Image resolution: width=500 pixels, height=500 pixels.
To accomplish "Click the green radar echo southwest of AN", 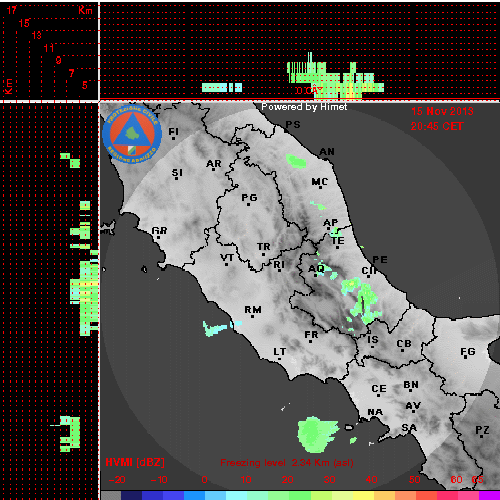I will [x=296, y=161].
